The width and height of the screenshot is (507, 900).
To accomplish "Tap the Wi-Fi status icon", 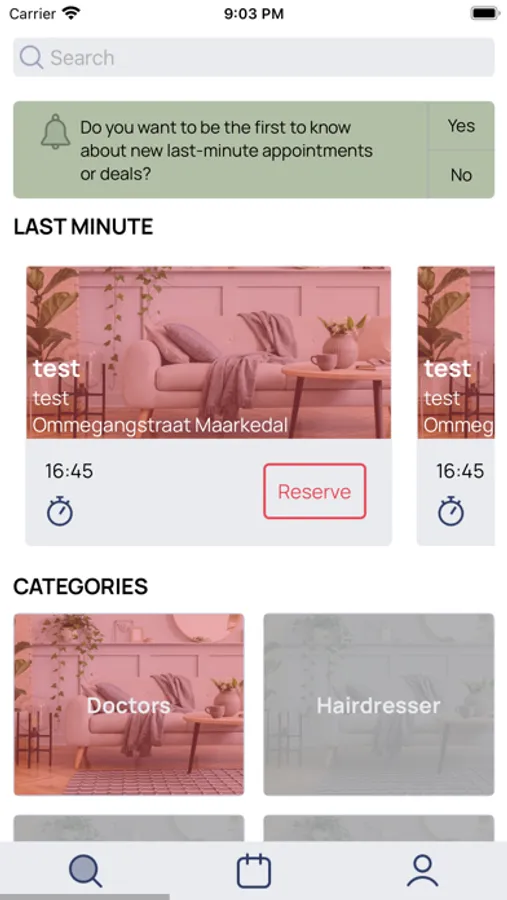I will pyautogui.click(x=71, y=13).
